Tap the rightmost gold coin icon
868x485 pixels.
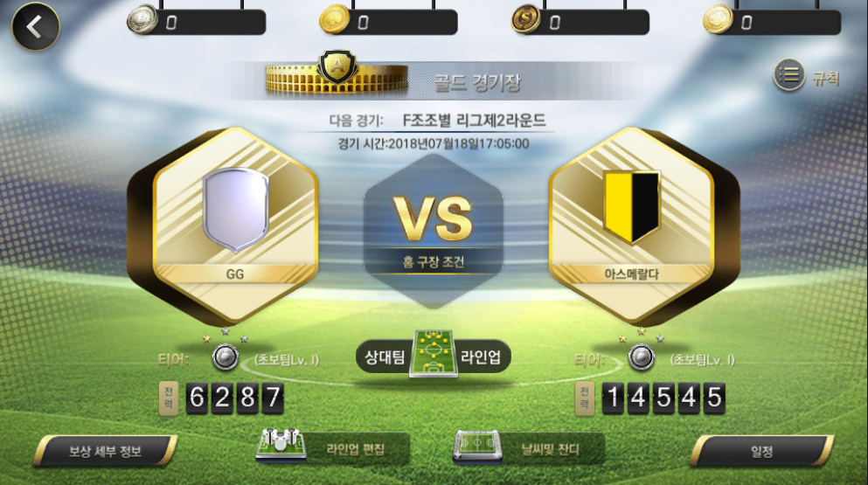718,20
